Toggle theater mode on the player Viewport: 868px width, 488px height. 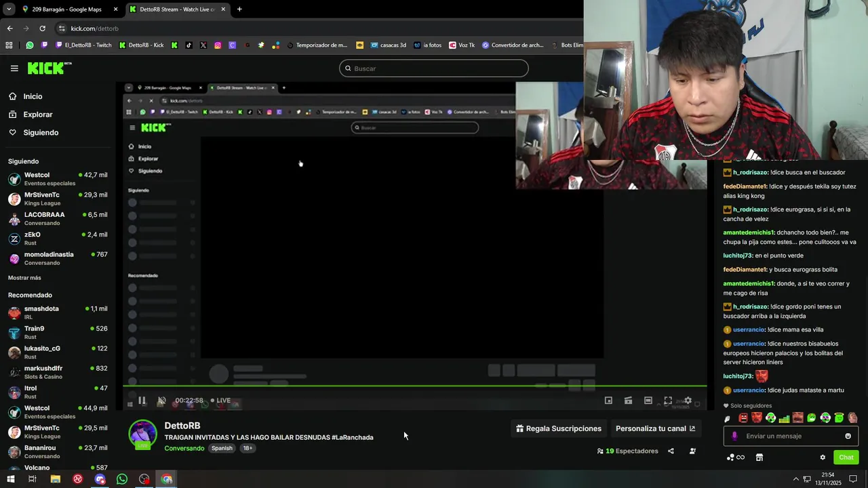(x=648, y=401)
